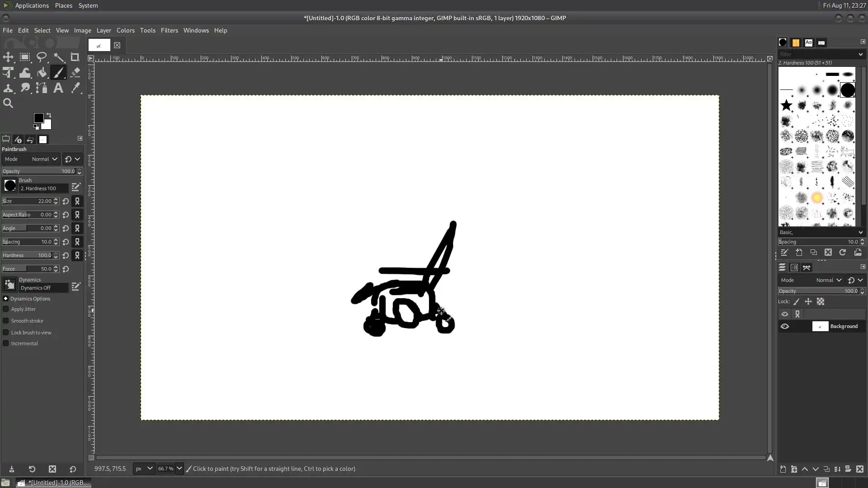Open the Filters menu
The width and height of the screenshot is (868, 488).
[169, 30]
